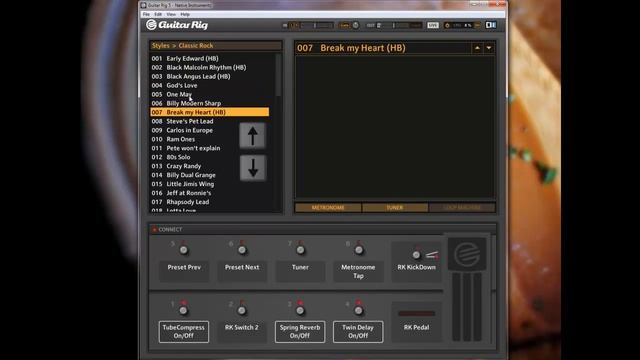Image resolution: width=640 pixels, height=360 pixels.
Task: Open the File menu
Action: point(146,14)
